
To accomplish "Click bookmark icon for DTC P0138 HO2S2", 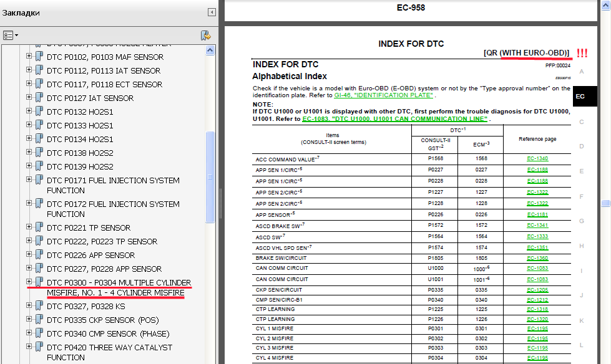I will point(39,152).
